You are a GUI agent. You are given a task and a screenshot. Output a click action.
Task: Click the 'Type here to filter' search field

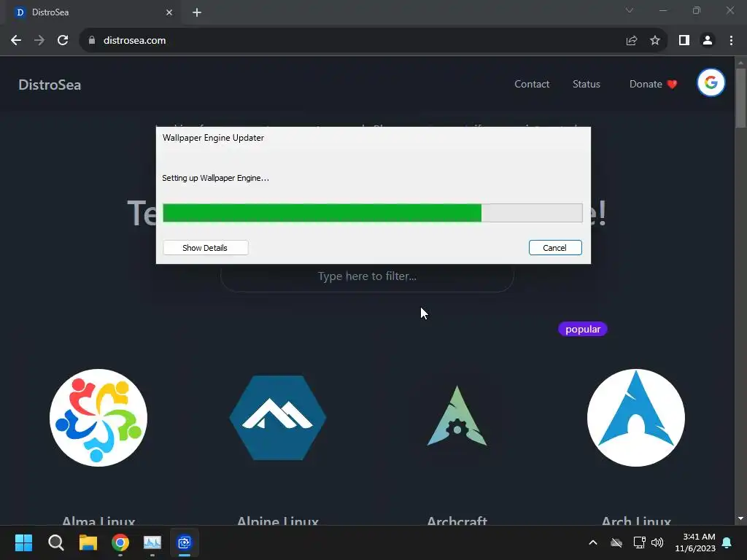tap(367, 276)
